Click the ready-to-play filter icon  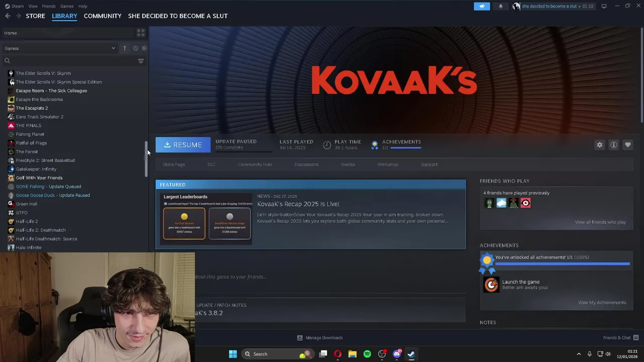point(144,48)
